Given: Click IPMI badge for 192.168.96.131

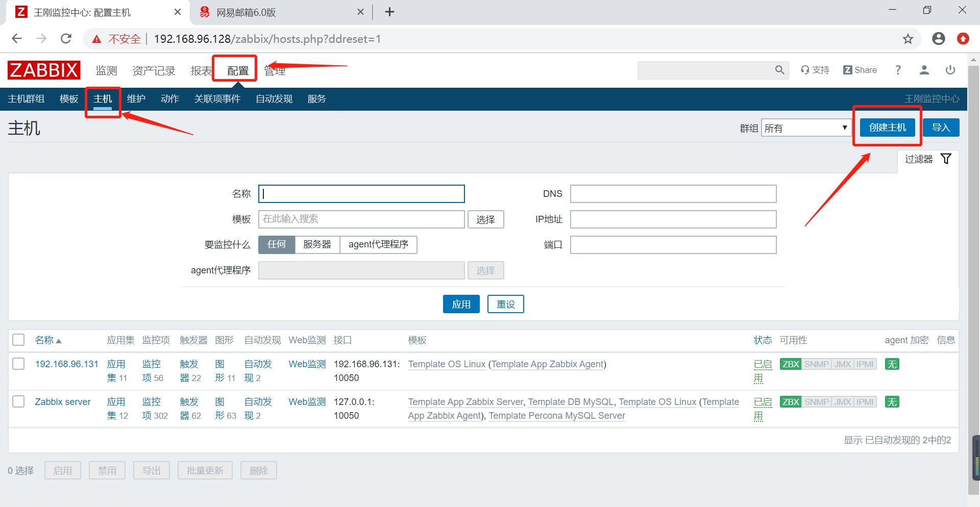Looking at the screenshot, I should (x=865, y=364).
